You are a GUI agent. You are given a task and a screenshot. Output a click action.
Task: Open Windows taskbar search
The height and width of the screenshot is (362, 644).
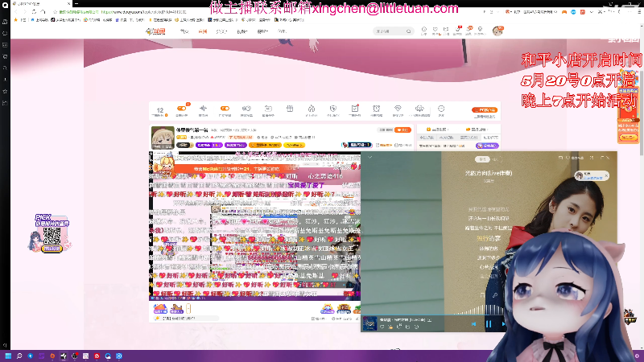(x=19, y=356)
